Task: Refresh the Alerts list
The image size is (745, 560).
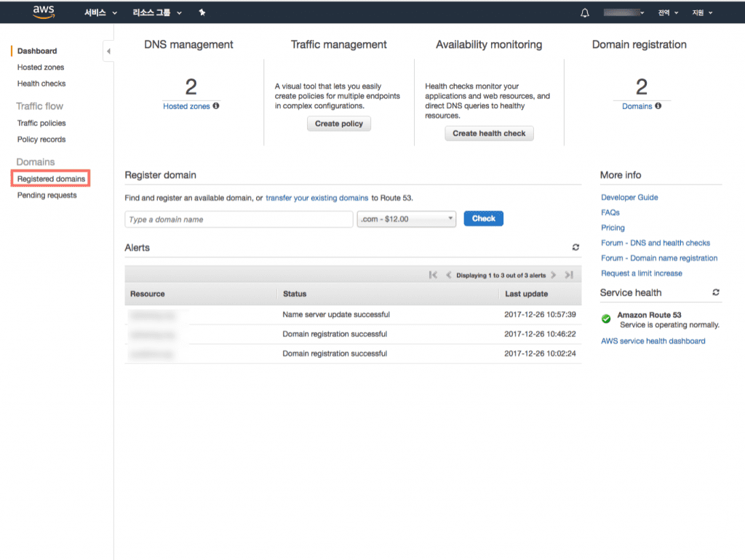Action: pyautogui.click(x=575, y=247)
